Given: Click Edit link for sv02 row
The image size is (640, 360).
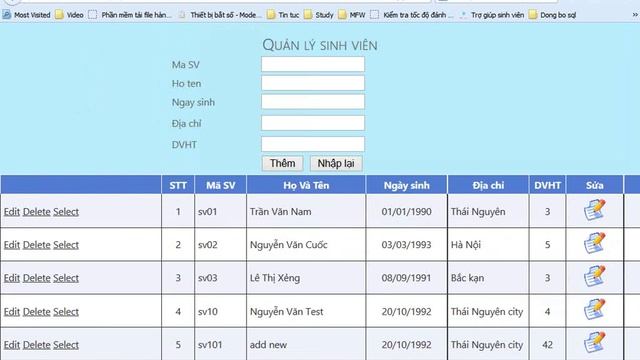Looking at the screenshot, I should click(x=12, y=245).
